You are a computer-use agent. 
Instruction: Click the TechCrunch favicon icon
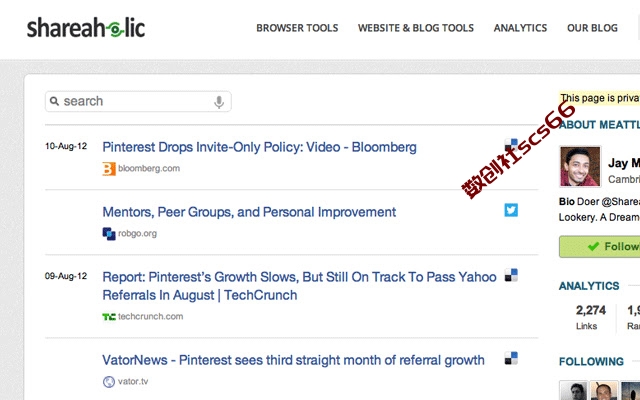click(x=109, y=317)
